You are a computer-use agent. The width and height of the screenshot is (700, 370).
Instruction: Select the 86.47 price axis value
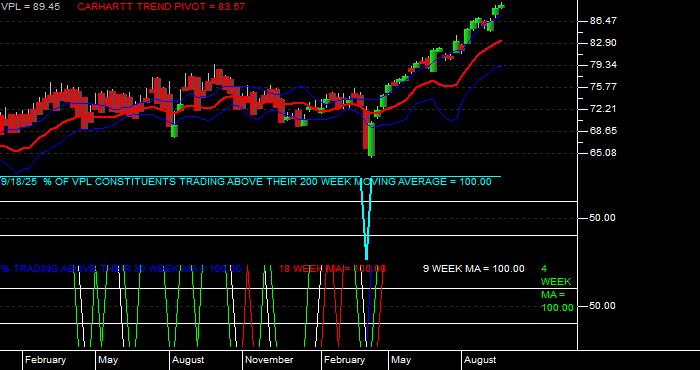click(x=604, y=21)
